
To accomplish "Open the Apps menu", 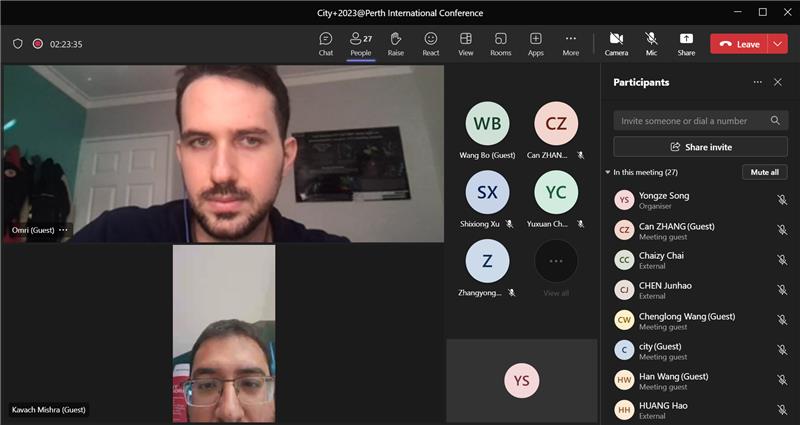I will click(536, 43).
